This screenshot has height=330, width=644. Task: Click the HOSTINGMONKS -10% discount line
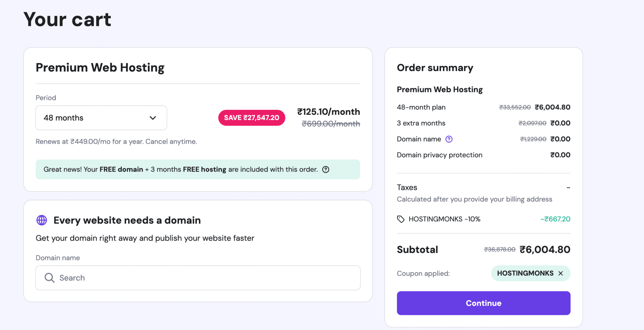point(444,219)
